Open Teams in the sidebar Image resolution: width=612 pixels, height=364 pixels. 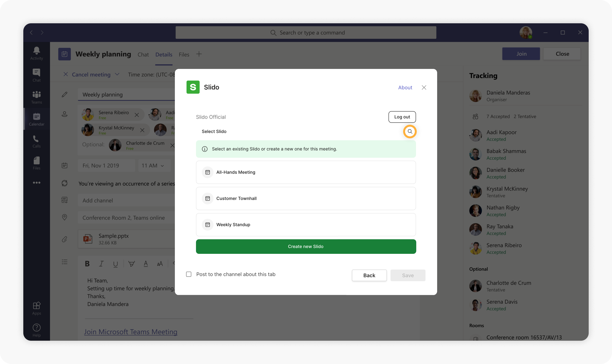[37, 97]
